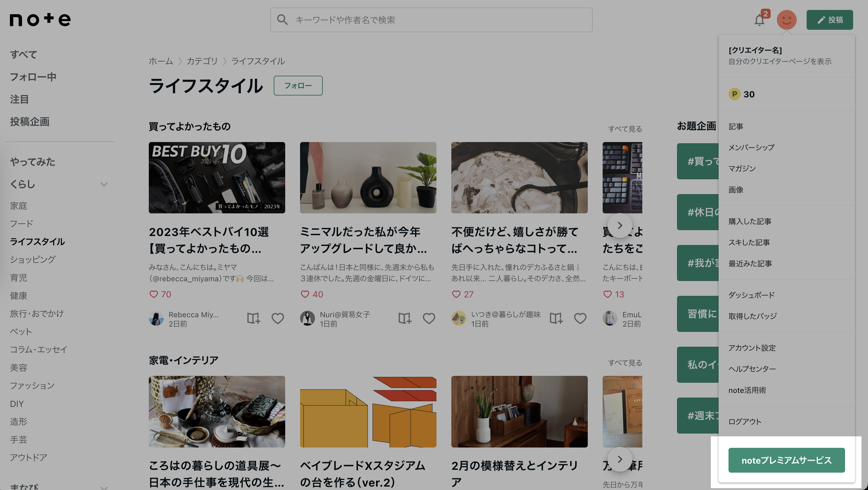Click the 40 likes heart count
The height and width of the screenshot is (490, 868).
tap(312, 294)
